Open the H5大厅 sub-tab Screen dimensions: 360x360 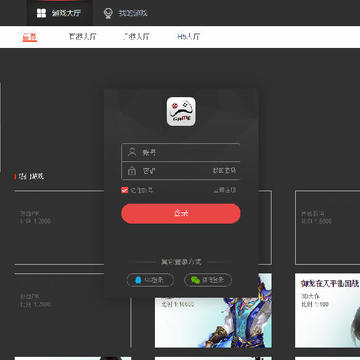tap(188, 37)
